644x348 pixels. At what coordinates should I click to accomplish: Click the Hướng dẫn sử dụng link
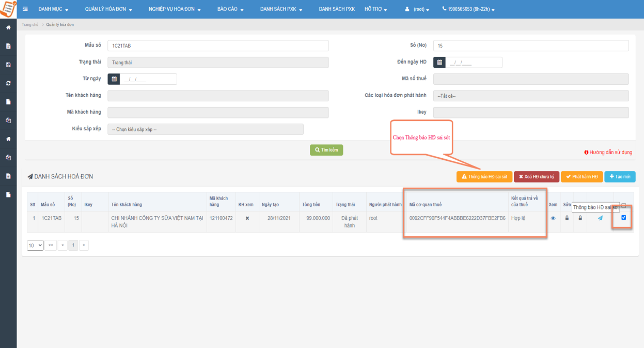click(608, 153)
